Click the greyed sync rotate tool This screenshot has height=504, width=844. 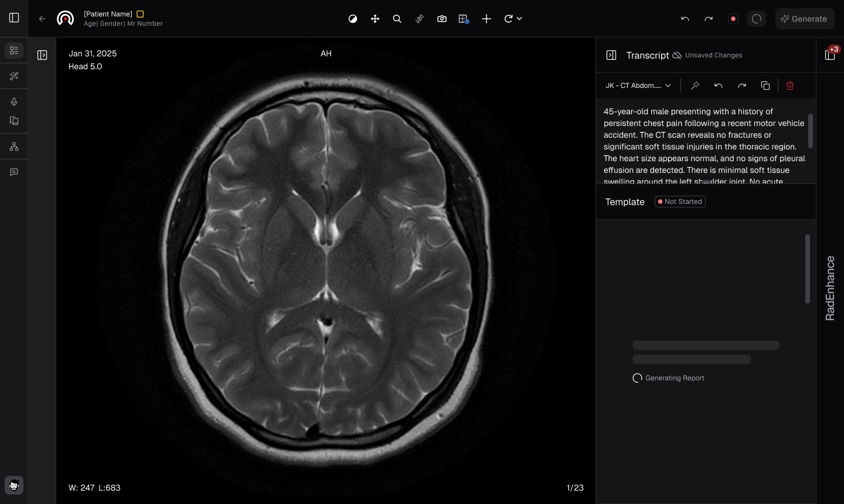[x=420, y=19]
